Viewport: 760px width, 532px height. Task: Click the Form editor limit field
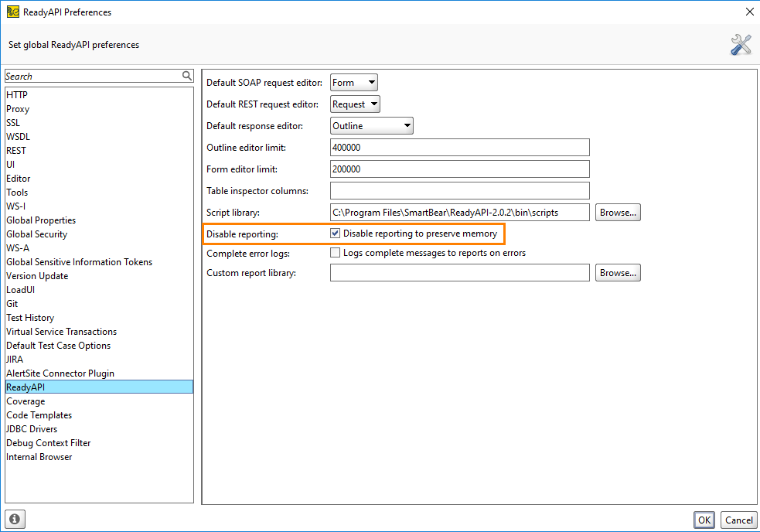click(460, 169)
